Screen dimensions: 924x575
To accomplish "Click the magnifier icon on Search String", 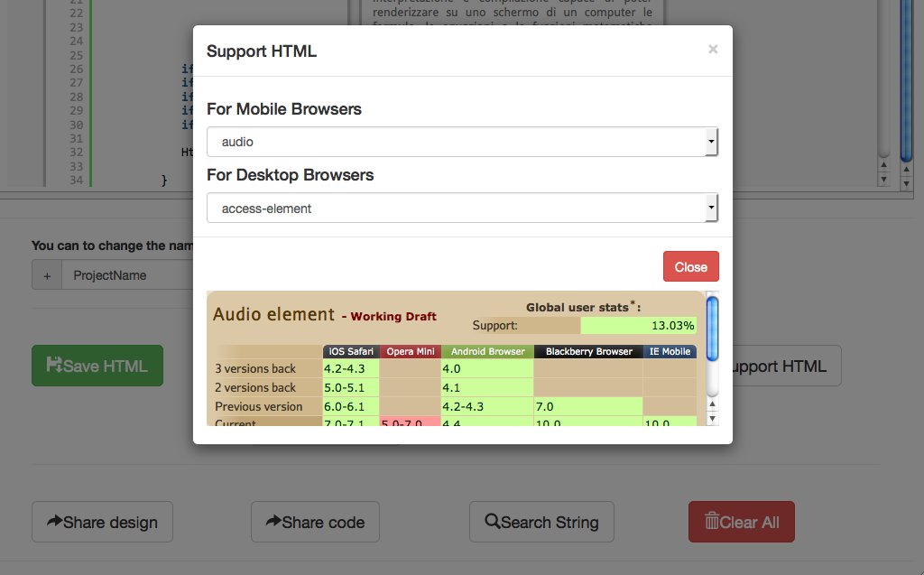I will click(492, 521).
